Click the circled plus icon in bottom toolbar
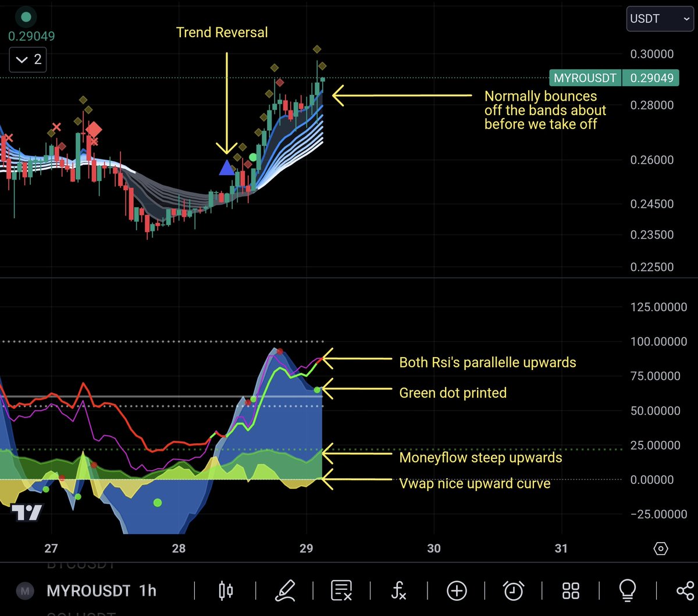 click(456, 590)
